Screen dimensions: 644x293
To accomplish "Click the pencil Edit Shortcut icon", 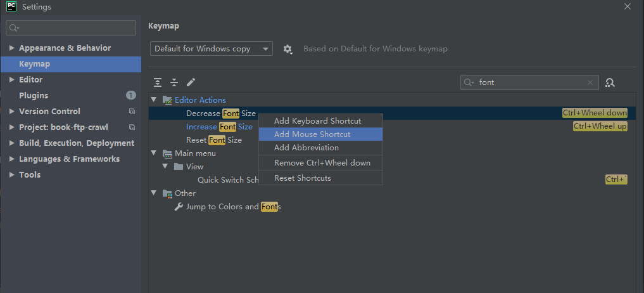I will tap(191, 82).
